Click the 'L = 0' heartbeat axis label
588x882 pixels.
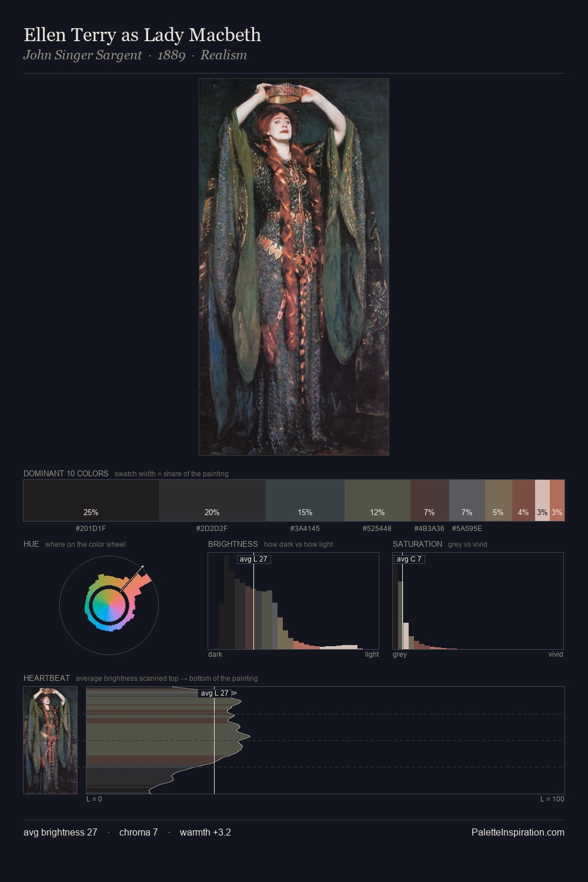pyautogui.click(x=94, y=799)
